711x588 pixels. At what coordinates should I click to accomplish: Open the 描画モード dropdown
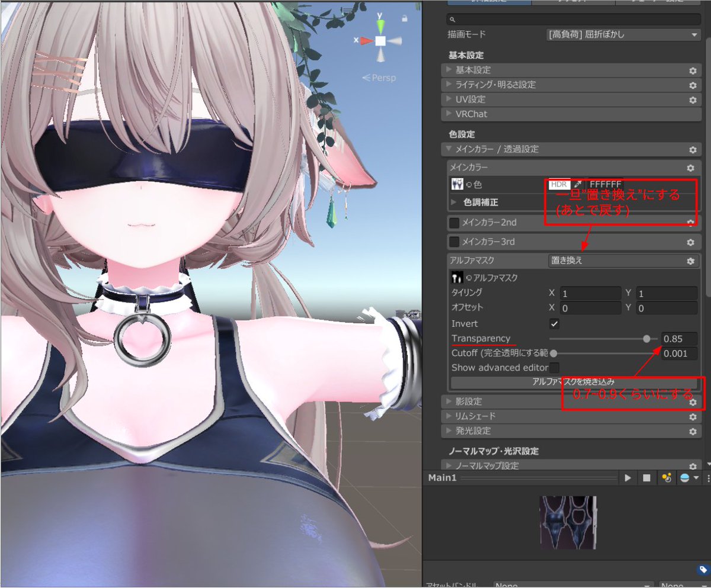click(x=623, y=35)
